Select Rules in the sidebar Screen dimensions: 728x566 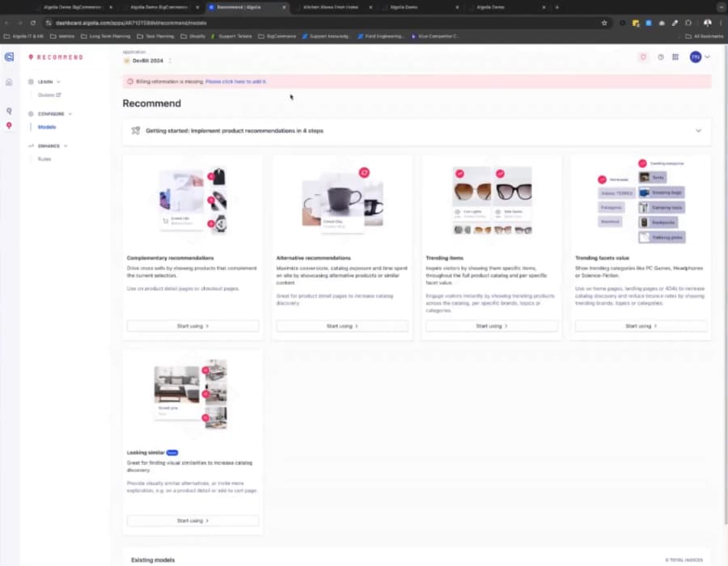coord(44,159)
